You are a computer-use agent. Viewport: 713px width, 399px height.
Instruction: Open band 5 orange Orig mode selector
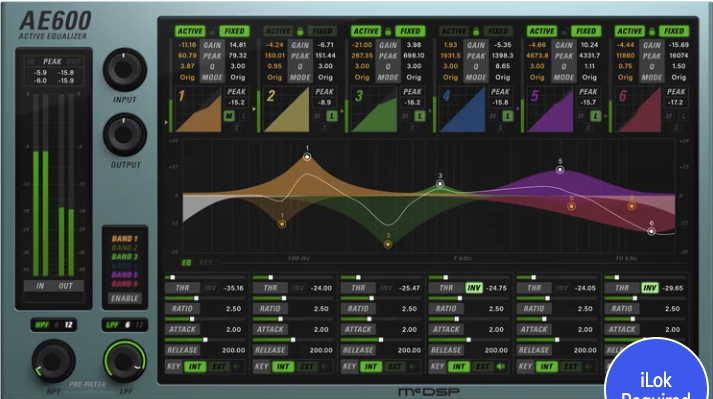pyautogui.click(x=537, y=77)
